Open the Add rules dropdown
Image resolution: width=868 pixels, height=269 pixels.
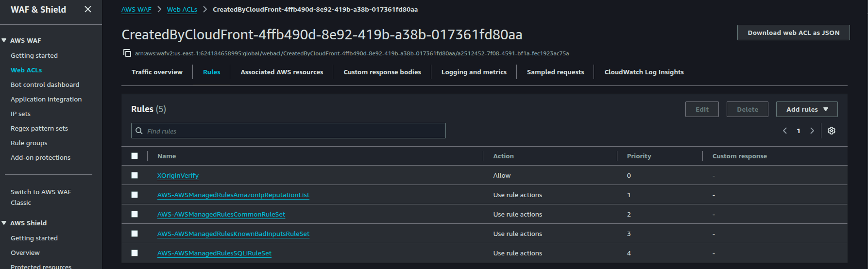pyautogui.click(x=807, y=109)
